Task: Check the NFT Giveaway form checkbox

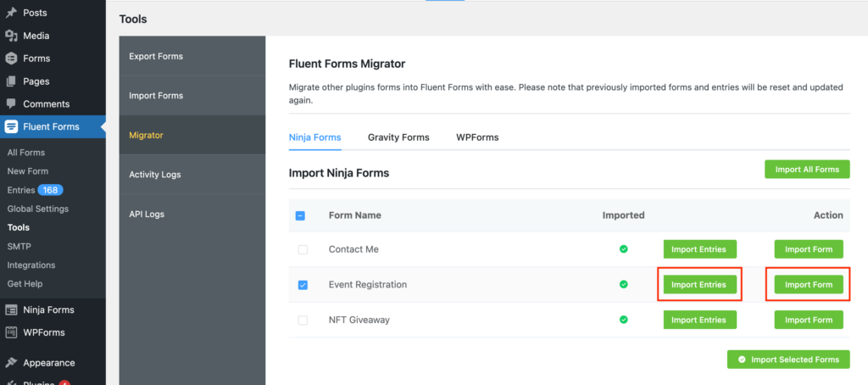Action: (x=303, y=321)
